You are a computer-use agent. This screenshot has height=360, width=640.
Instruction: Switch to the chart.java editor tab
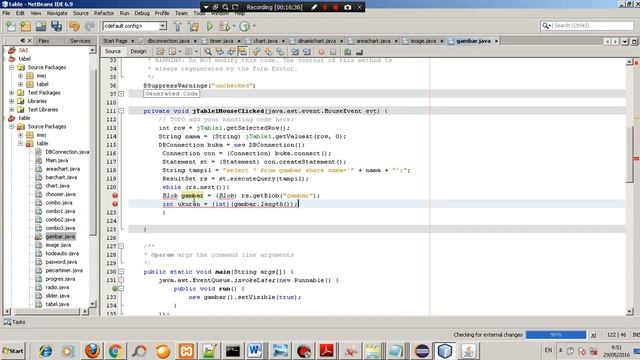click(265, 41)
